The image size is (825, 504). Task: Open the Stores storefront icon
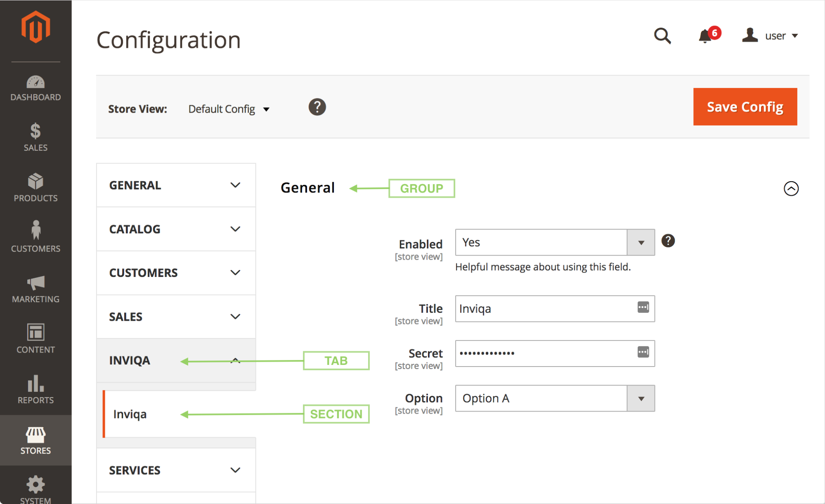35,435
